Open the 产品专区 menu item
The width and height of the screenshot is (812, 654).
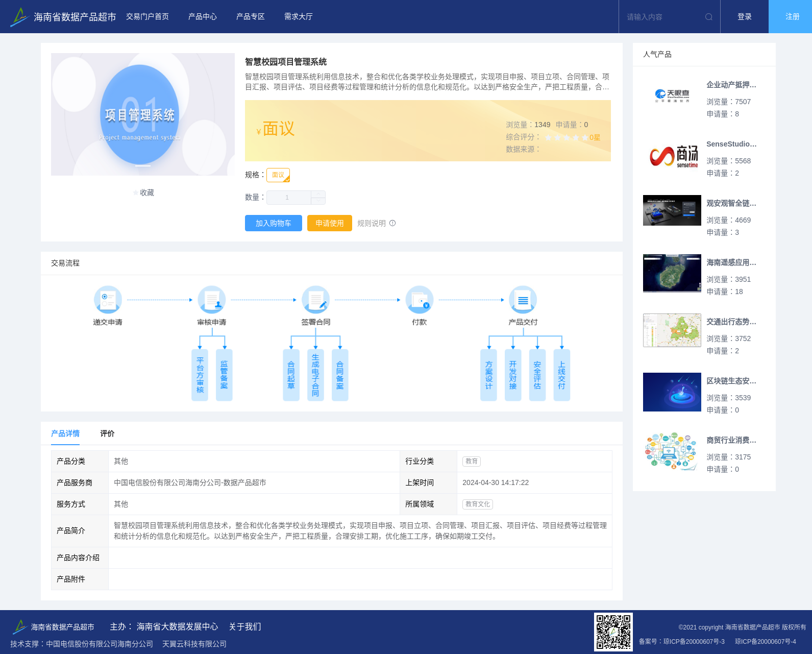pyautogui.click(x=251, y=17)
